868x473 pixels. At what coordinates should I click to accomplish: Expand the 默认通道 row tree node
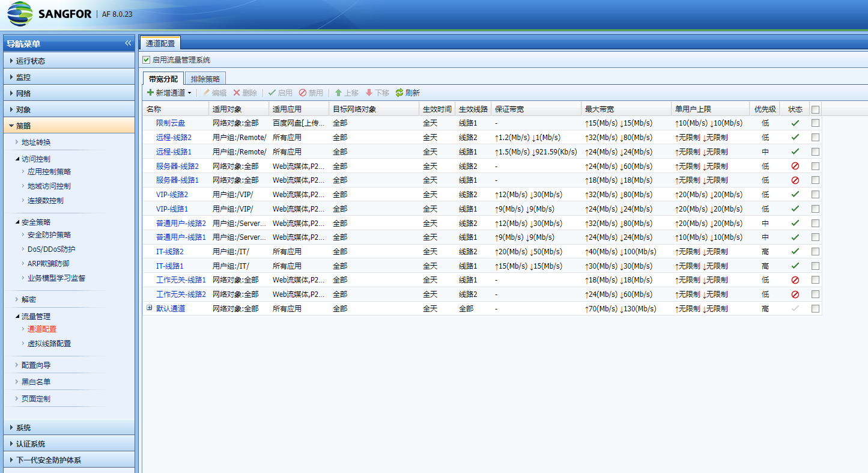click(150, 308)
